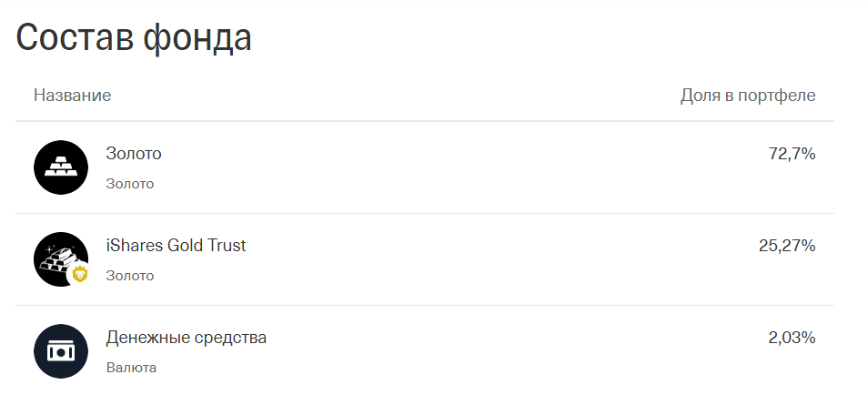Click blank middle space of iShares Gold Trust row
The height and width of the screenshot is (395, 868).
tap(455, 259)
